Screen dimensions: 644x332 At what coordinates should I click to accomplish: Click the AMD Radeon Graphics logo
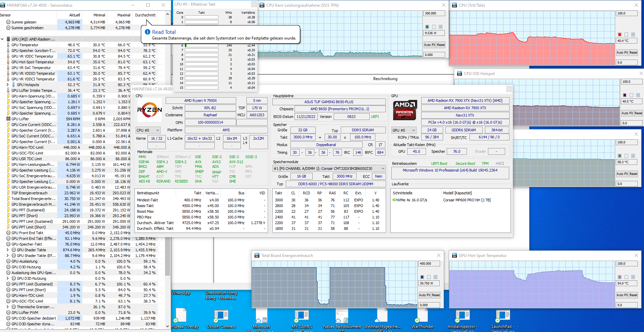click(405, 110)
